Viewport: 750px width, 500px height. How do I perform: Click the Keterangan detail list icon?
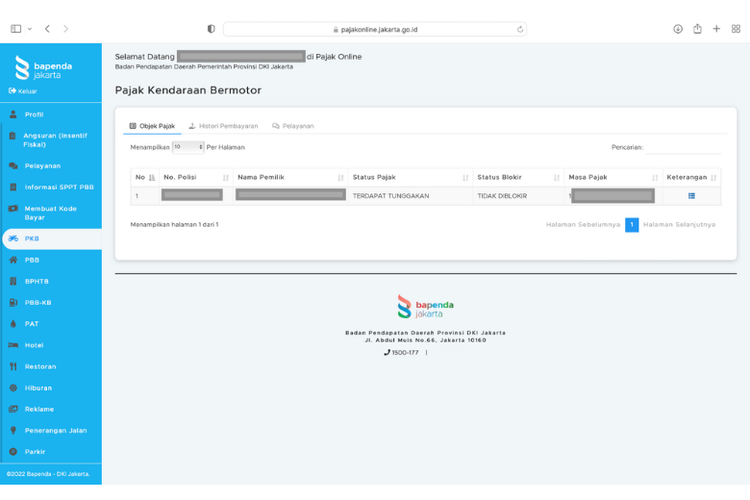[x=691, y=196]
